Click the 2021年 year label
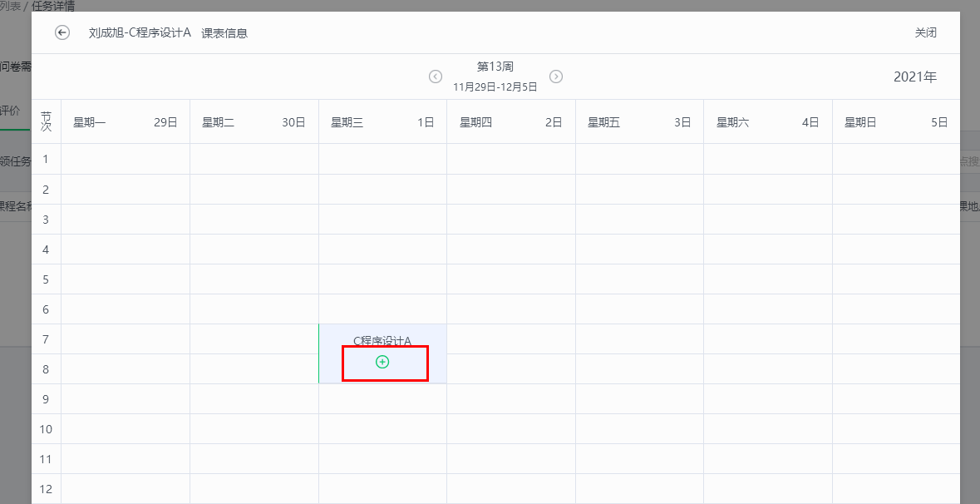 [x=914, y=77]
